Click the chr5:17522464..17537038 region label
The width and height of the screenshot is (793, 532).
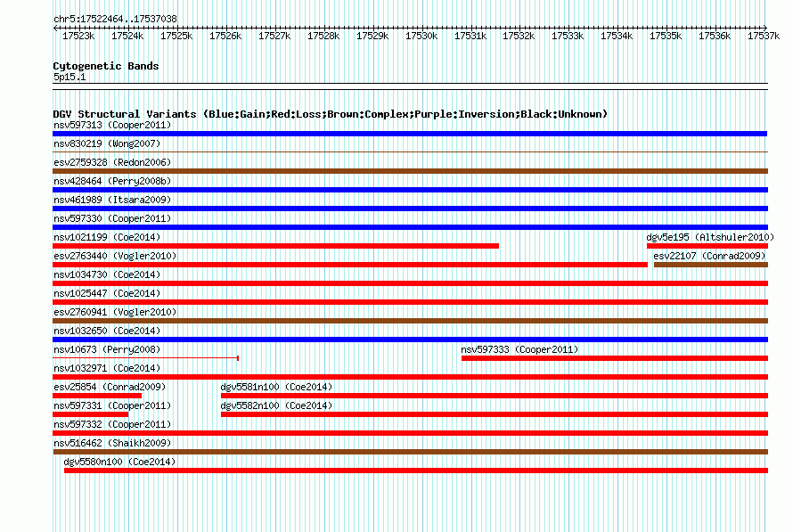pyautogui.click(x=115, y=20)
